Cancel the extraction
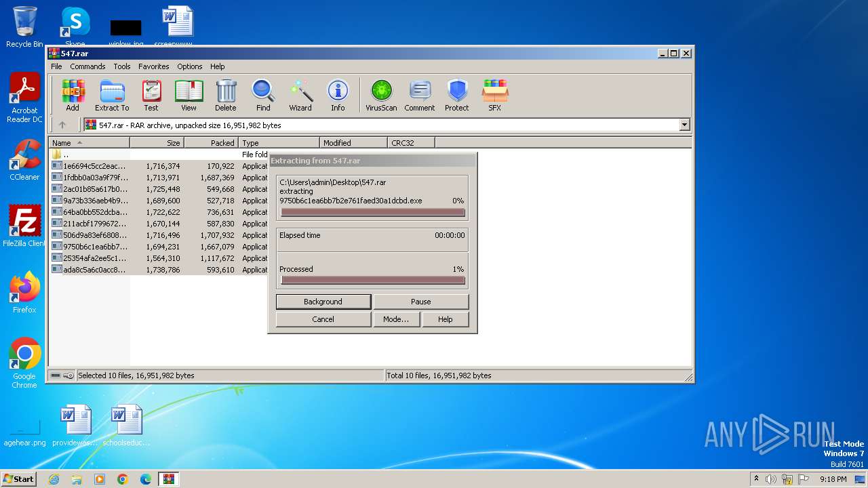 tap(323, 319)
